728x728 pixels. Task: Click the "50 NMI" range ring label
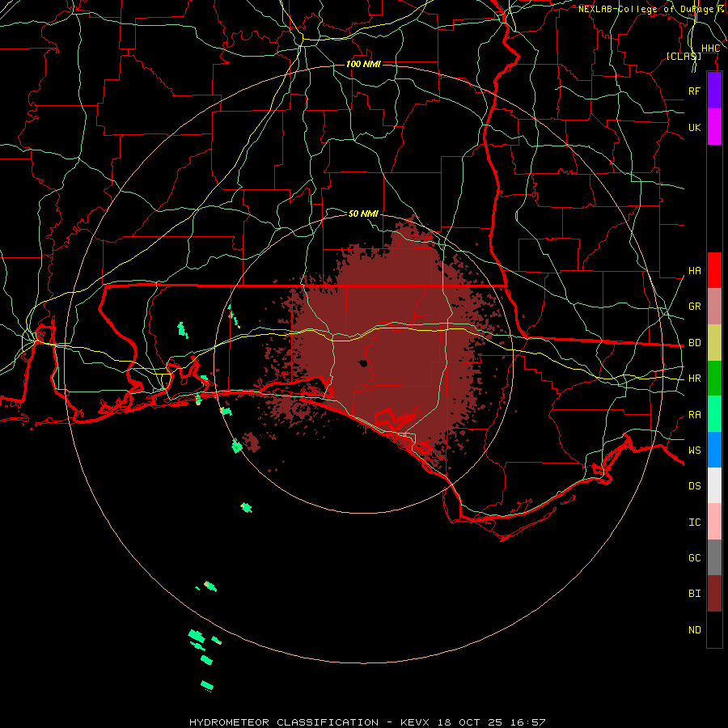click(363, 214)
